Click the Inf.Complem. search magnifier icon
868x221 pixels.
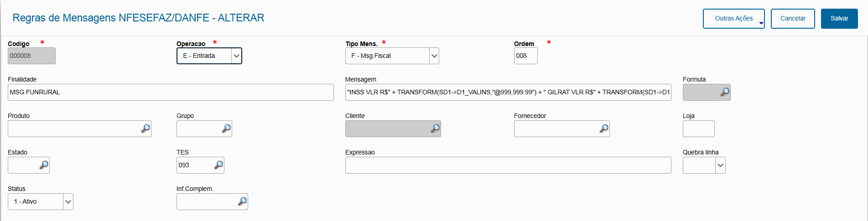(x=242, y=201)
